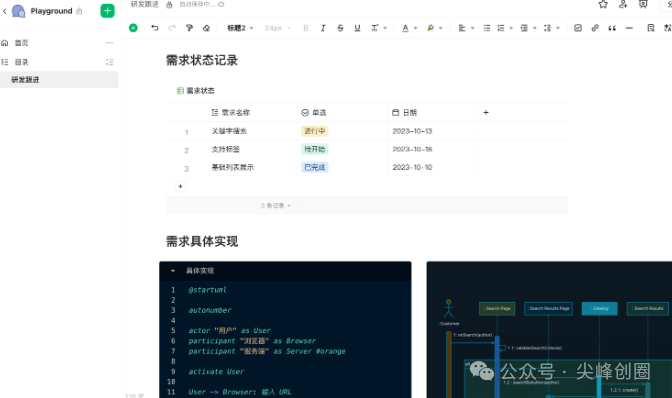Screen dimensions: 672x398
Task: Collapse all using the 目录 tree icon
Action: (x=110, y=62)
